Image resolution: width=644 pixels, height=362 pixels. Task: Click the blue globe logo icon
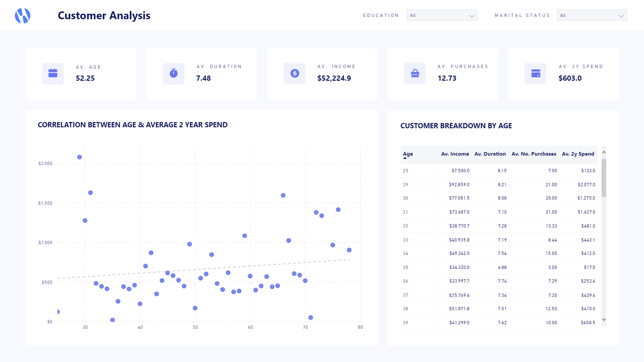tap(22, 16)
